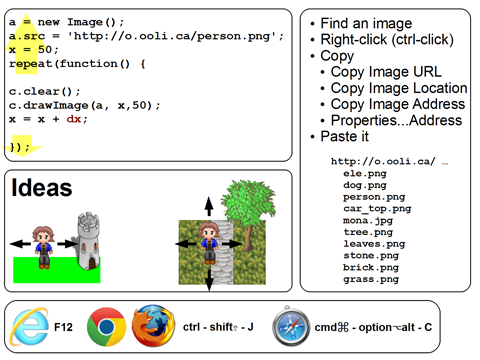Viewport: 480px width, 360px height.
Task: Click the Internet Explorer logo icon
Action: tap(29, 327)
